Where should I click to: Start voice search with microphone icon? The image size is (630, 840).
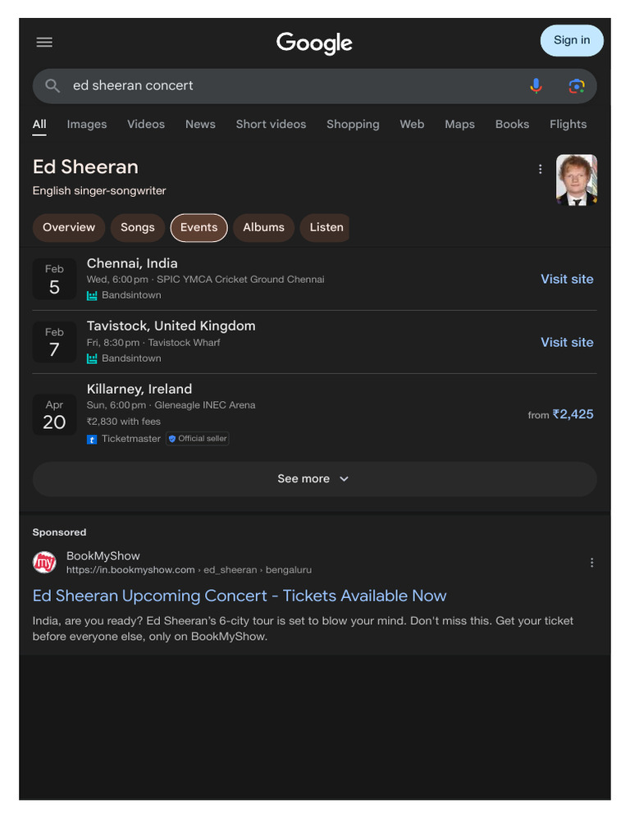click(536, 85)
